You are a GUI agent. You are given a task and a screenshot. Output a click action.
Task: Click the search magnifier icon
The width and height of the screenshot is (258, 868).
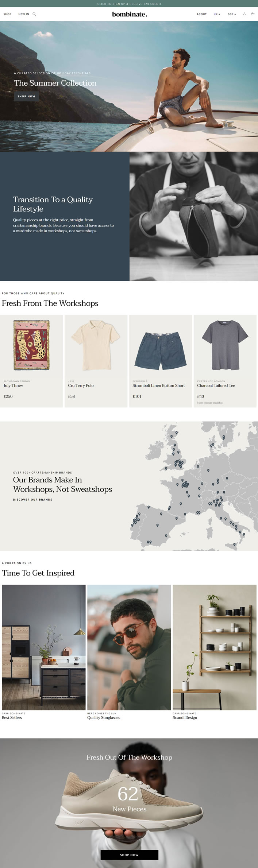[x=34, y=14]
